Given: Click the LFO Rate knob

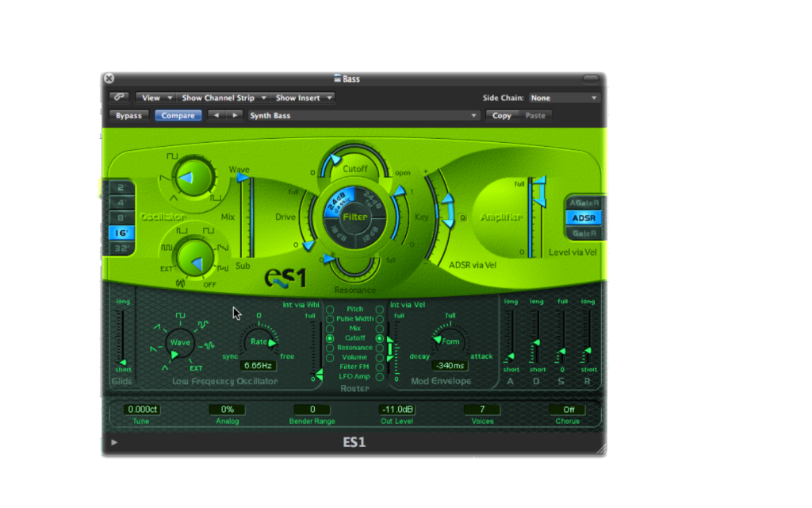Looking at the screenshot, I should [x=259, y=341].
